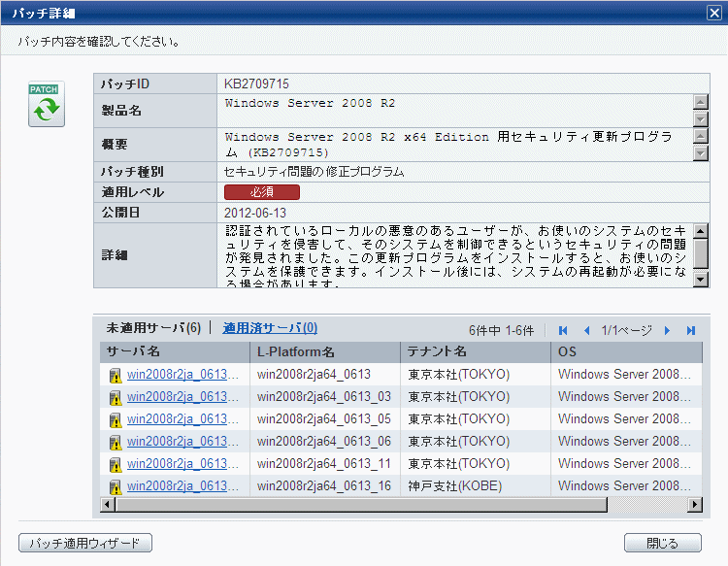Sort by サーバ名 column header
Screen dimensions: 728x566
click(175, 352)
